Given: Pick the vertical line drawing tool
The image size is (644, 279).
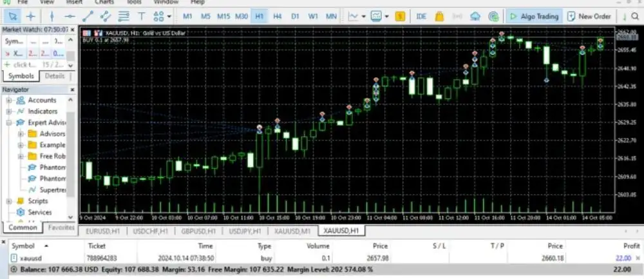Looking at the screenshot, I should 52,16.
